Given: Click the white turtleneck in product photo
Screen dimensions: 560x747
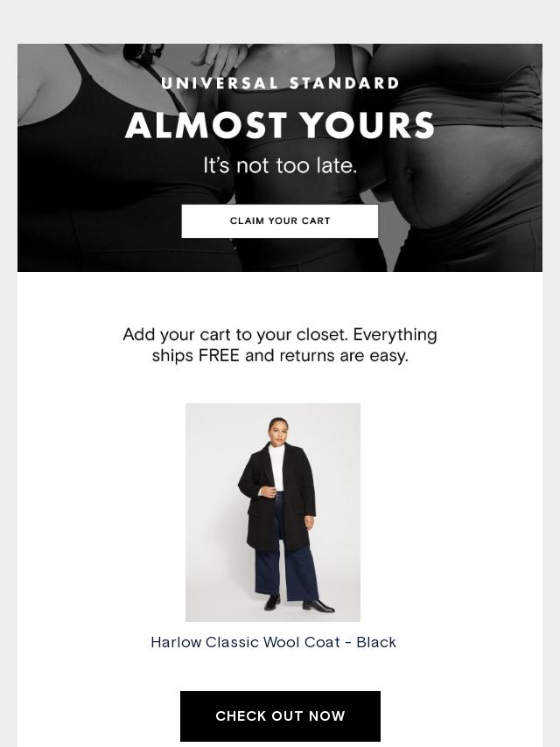Looking at the screenshot, I should (276, 467).
